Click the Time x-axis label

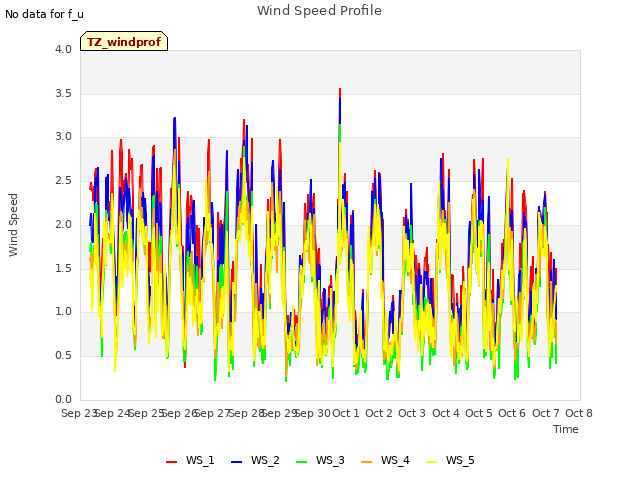click(x=566, y=429)
